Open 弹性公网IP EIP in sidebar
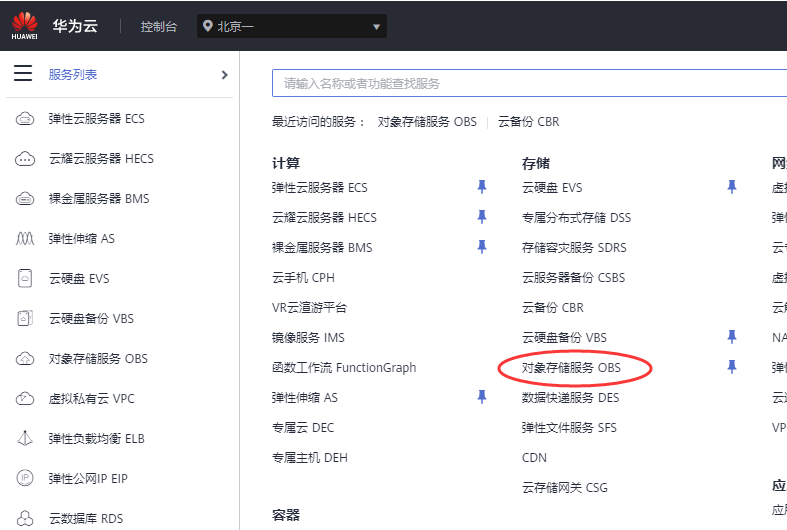The height and width of the screenshot is (530, 787). 88,479
